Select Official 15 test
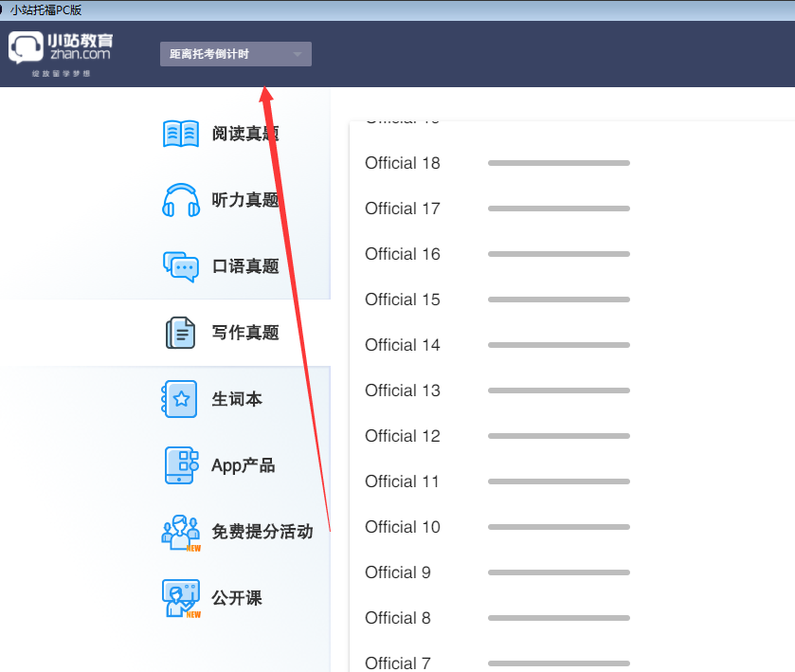 coord(403,300)
